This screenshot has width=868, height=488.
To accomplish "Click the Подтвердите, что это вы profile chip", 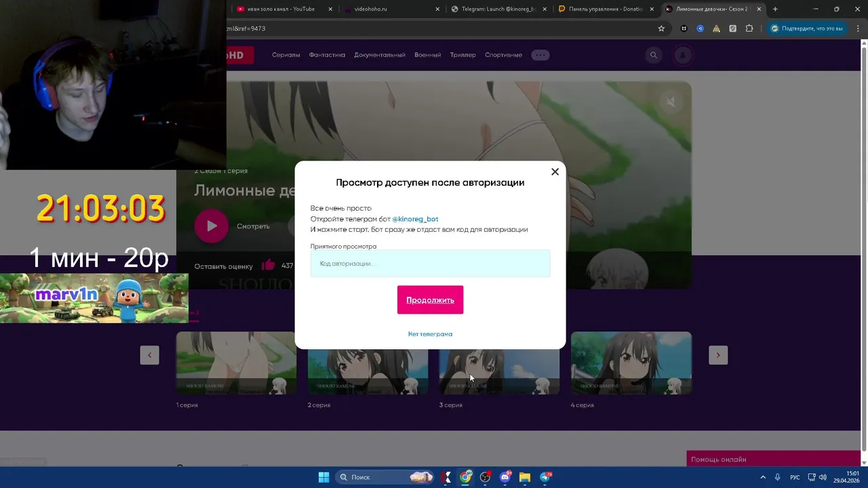I will [x=807, y=28].
